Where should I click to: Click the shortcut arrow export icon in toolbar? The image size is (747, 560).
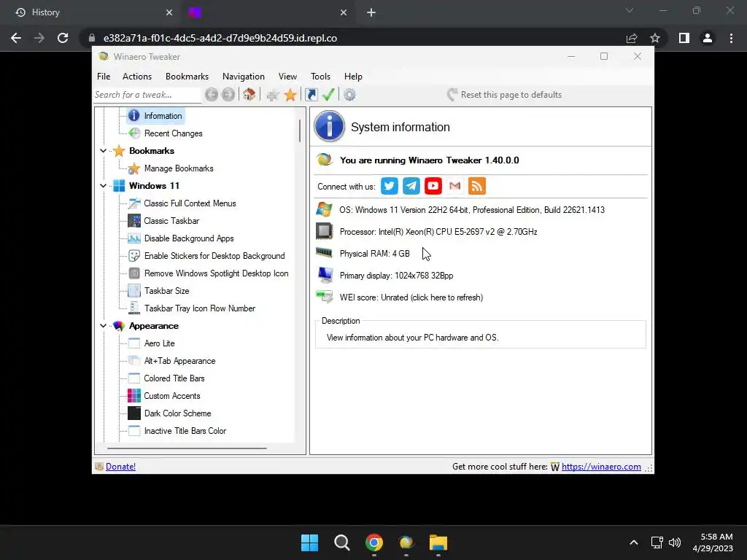[311, 95]
